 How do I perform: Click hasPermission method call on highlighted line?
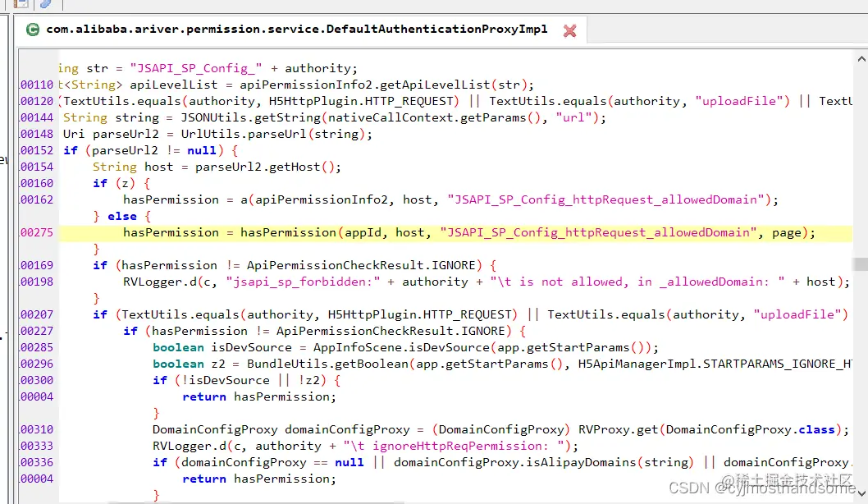click(x=288, y=232)
